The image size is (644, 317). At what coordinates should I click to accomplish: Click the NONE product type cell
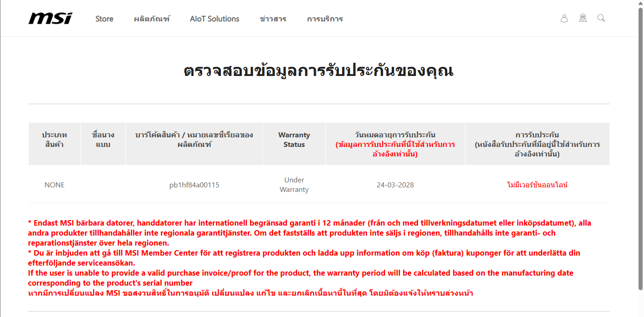pyautogui.click(x=55, y=185)
